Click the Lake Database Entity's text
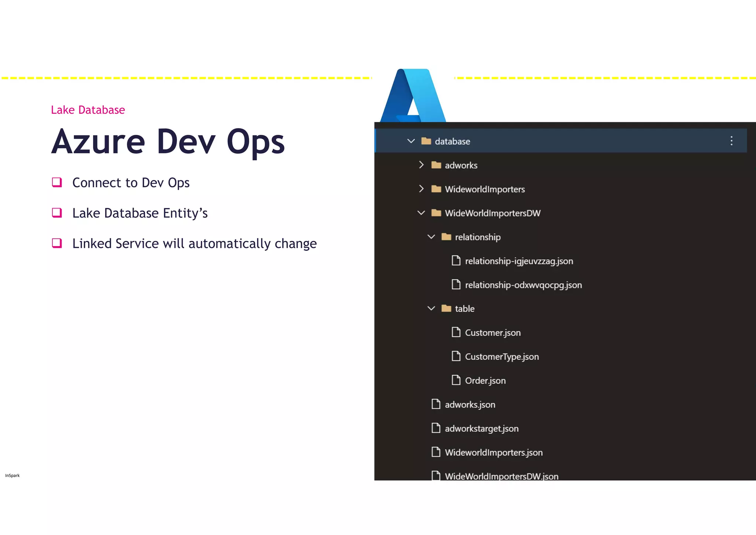The image size is (756, 535). pos(140,213)
